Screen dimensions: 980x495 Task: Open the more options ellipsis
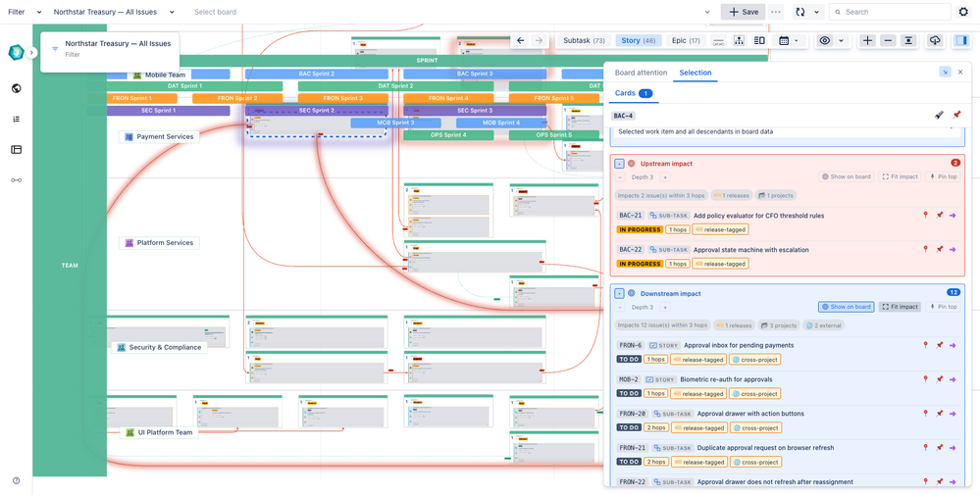tap(776, 12)
